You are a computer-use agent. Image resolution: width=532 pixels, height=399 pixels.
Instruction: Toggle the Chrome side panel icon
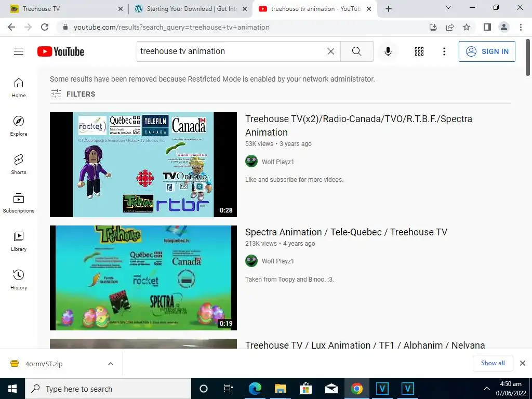pyautogui.click(x=487, y=27)
